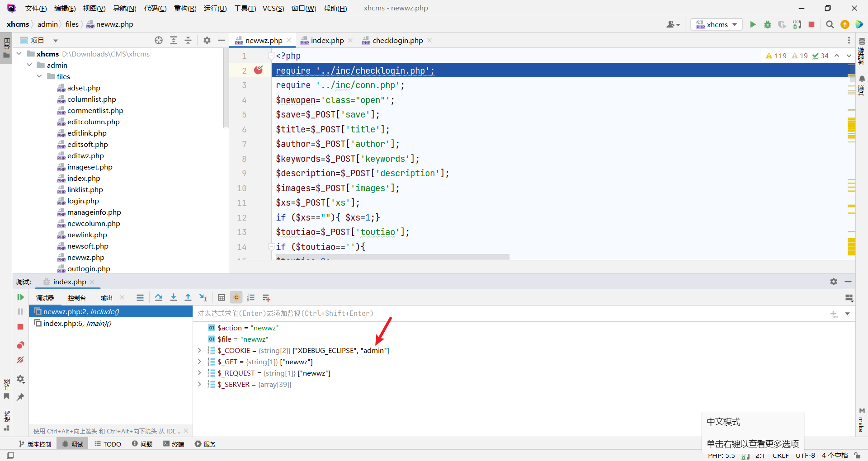Screen dimensions: 868x461
Task: Open the TODO tool window button
Action: pos(108,444)
